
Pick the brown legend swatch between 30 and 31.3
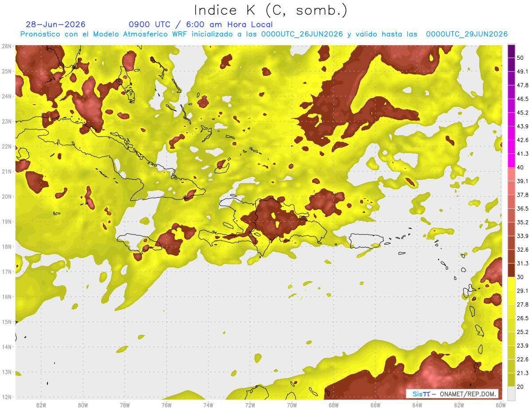point(511,270)
